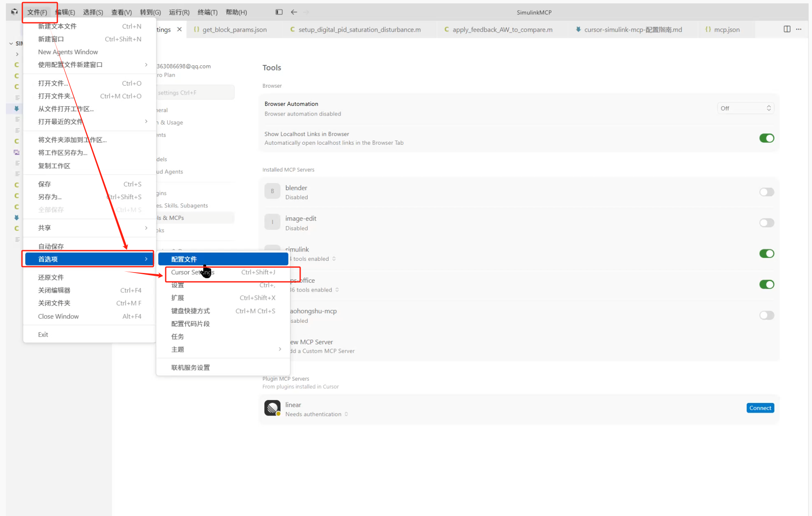Open the Browser Automation Off dropdown

tap(745, 108)
